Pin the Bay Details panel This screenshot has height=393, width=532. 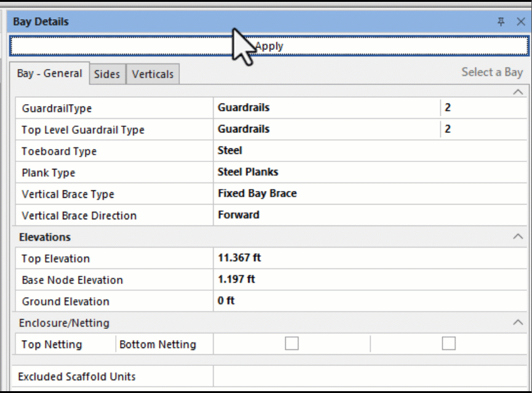tap(502, 21)
